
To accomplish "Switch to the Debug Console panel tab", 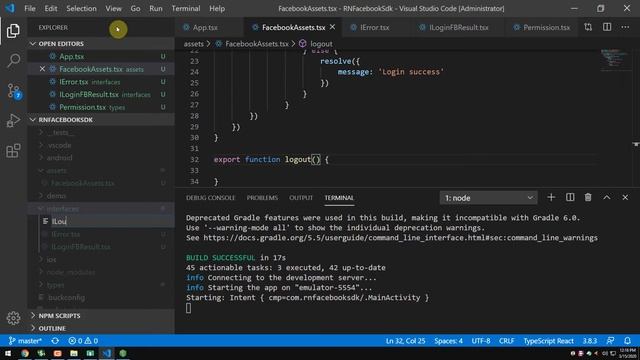I will click(211, 198).
